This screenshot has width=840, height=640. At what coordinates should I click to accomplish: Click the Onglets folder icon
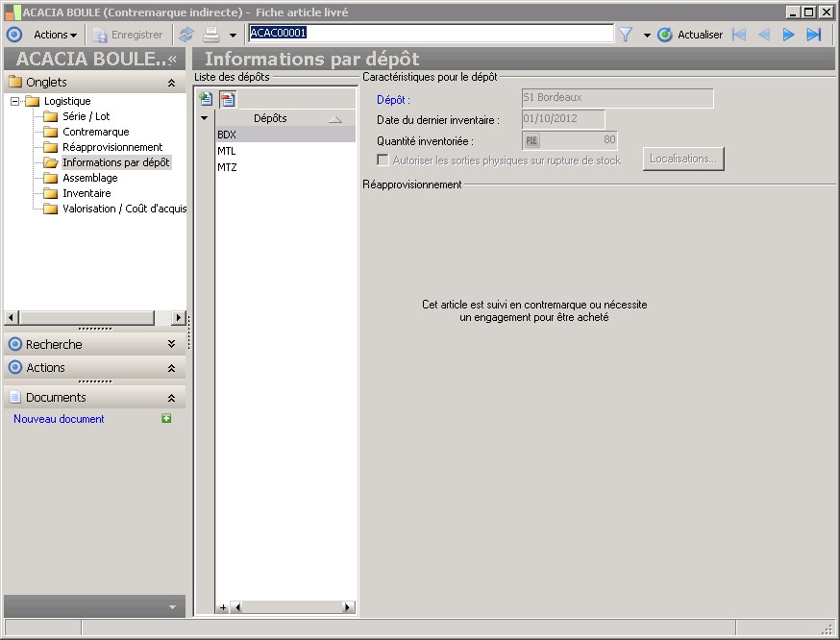tap(15, 82)
